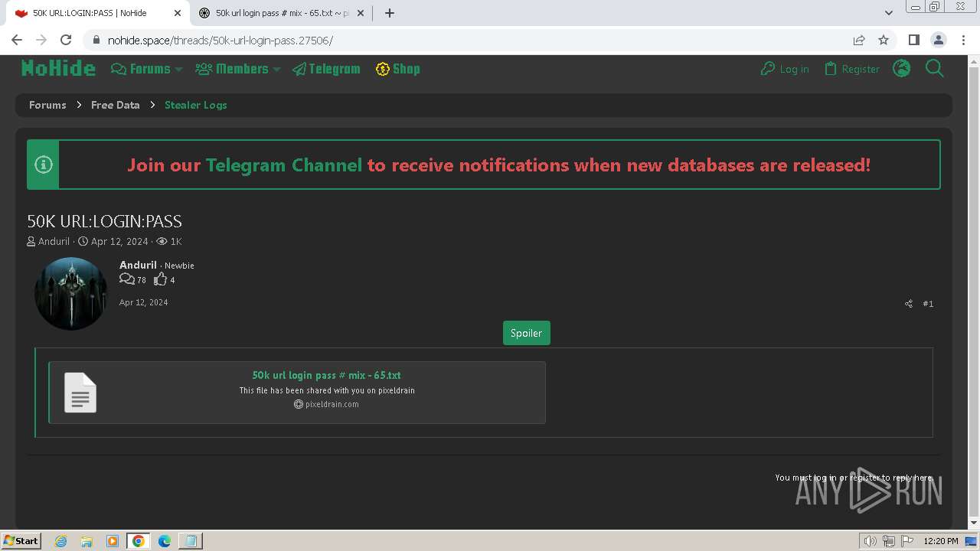The image size is (980, 551).
Task: Open the site search magnifier icon
Action: (934, 69)
